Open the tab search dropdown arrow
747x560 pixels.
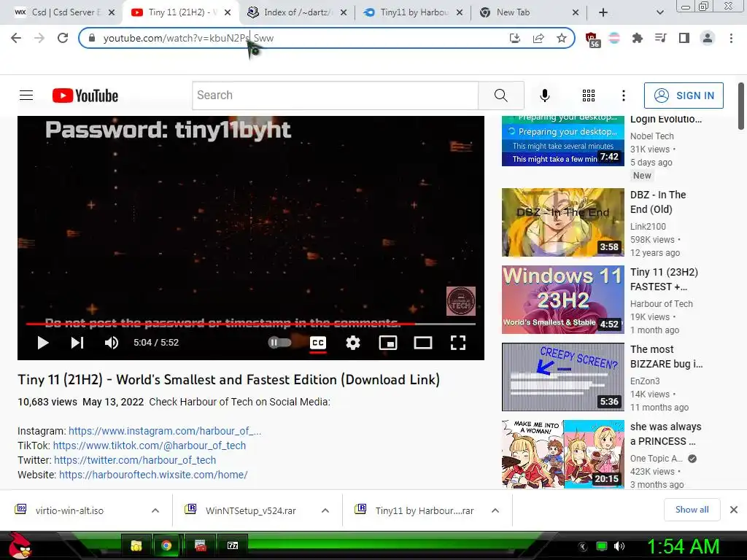(x=659, y=12)
